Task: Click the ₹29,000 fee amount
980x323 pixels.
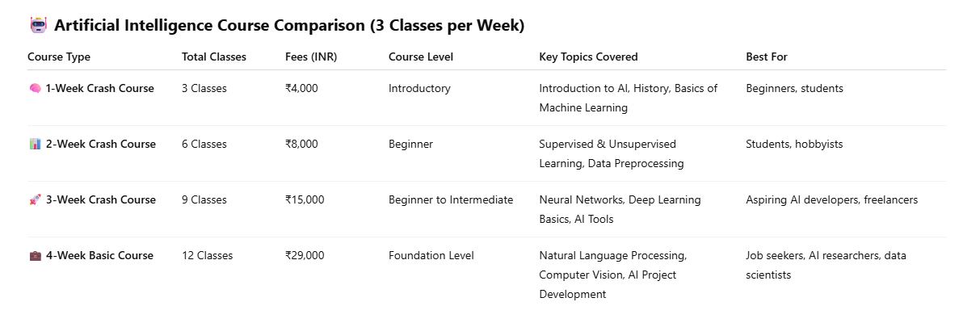Action: tap(305, 256)
